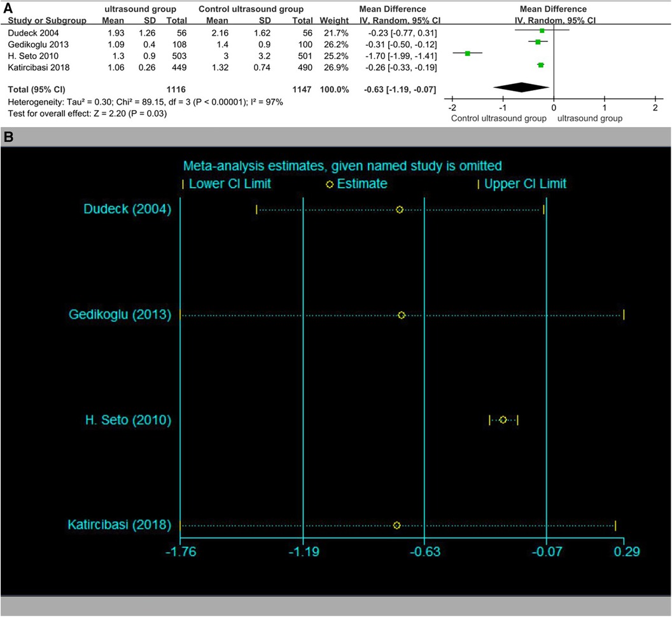Click the pooled '-0.63 [-1.19, -0.07]' result

tap(400, 90)
